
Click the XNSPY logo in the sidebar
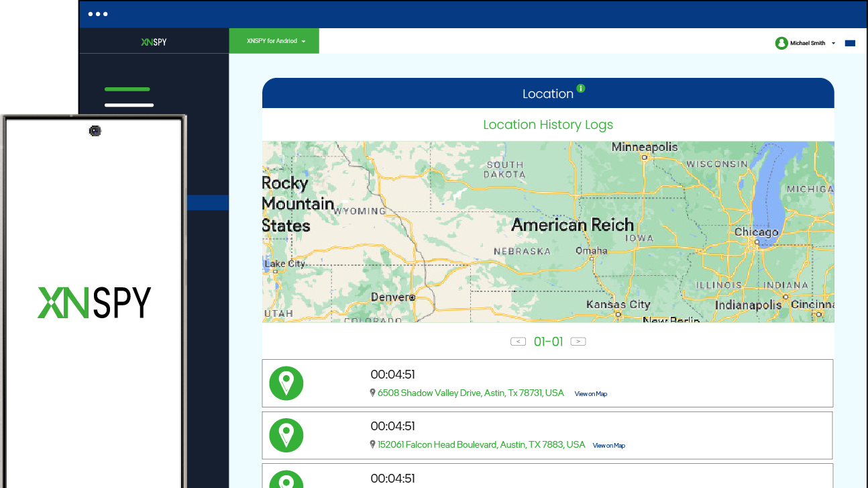click(x=154, y=42)
